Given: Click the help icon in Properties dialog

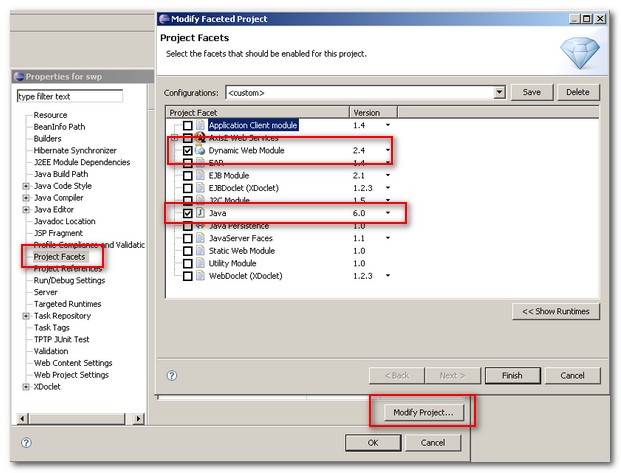Looking at the screenshot, I should 26,442.
